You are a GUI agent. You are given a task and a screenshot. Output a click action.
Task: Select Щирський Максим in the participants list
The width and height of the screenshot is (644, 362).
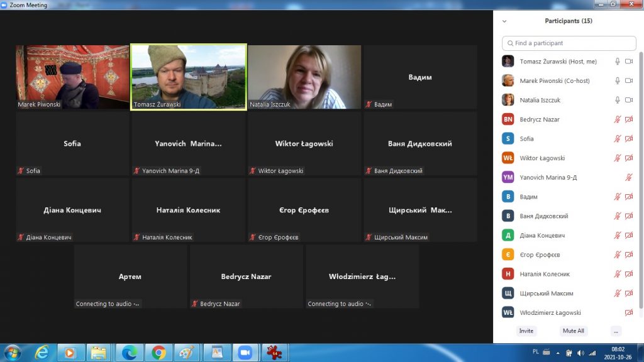(546, 293)
